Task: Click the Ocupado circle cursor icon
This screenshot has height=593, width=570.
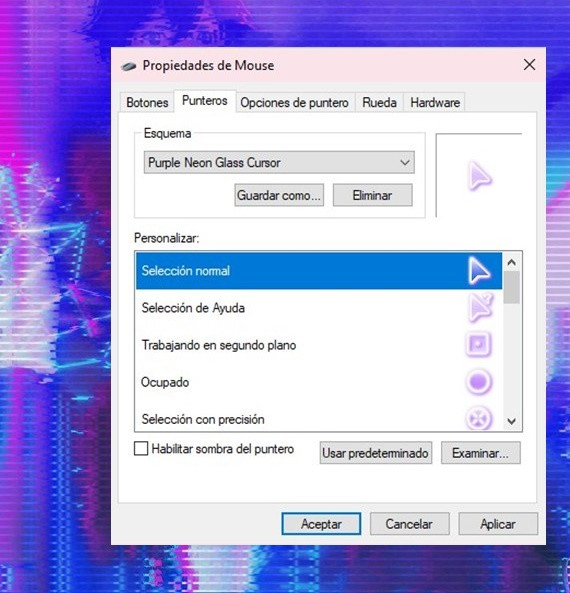Action: 478,382
